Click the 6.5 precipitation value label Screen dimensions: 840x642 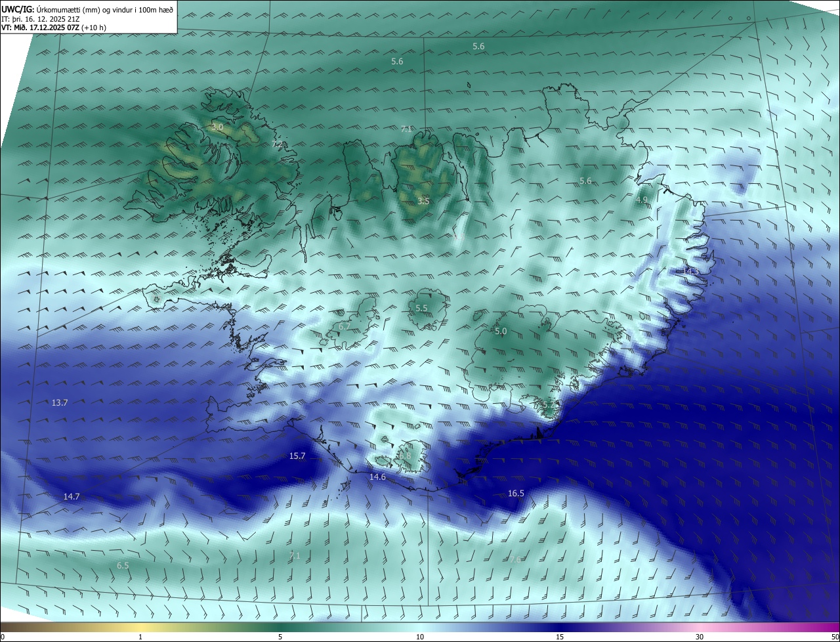[123, 565]
